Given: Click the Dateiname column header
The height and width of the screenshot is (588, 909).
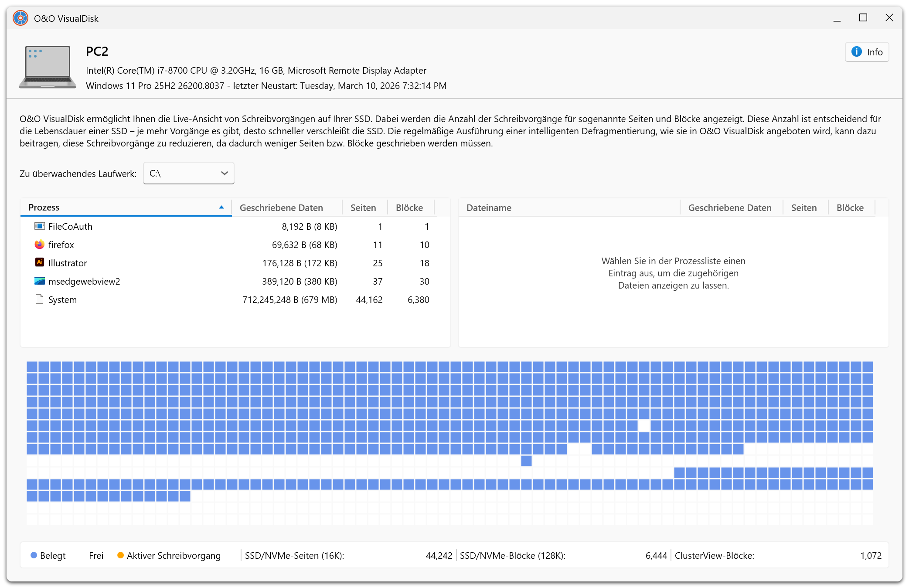Looking at the screenshot, I should (488, 208).
